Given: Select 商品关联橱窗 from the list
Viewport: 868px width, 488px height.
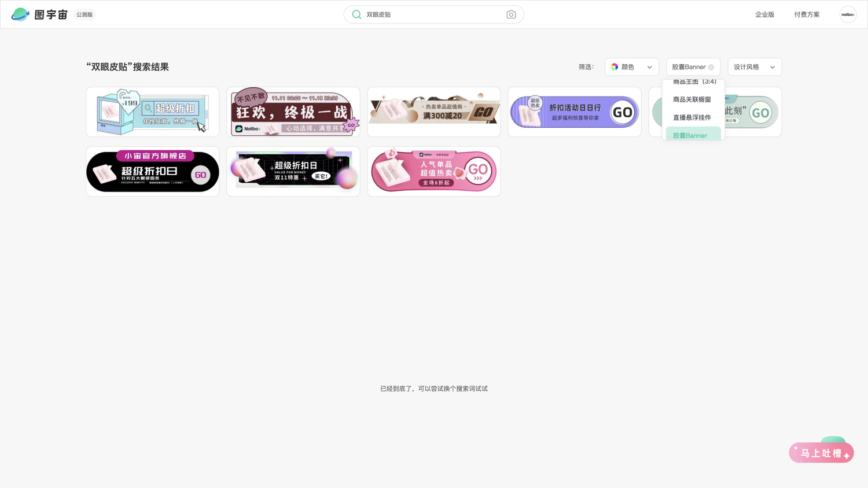Looking at the screenshot, I should click(x=692, y=99).
